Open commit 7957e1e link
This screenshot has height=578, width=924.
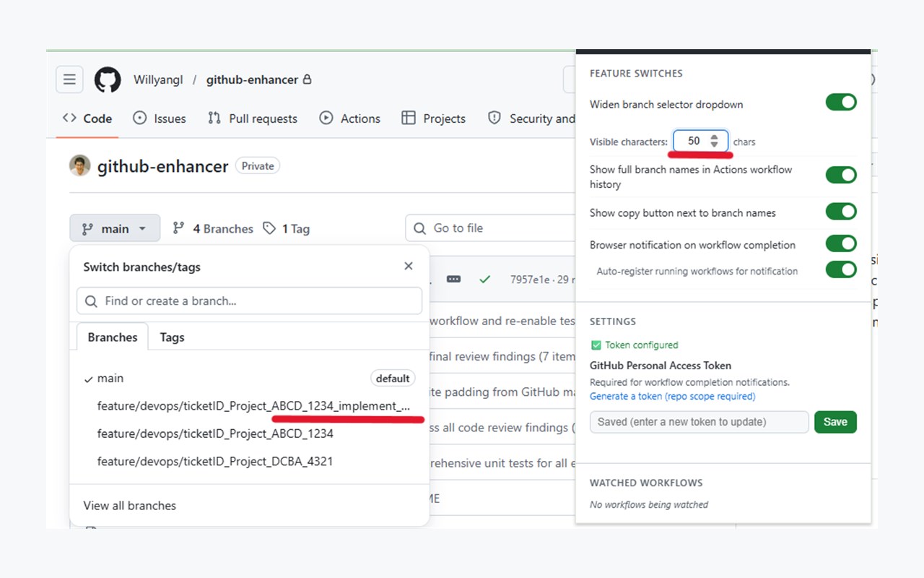(530, 280)
